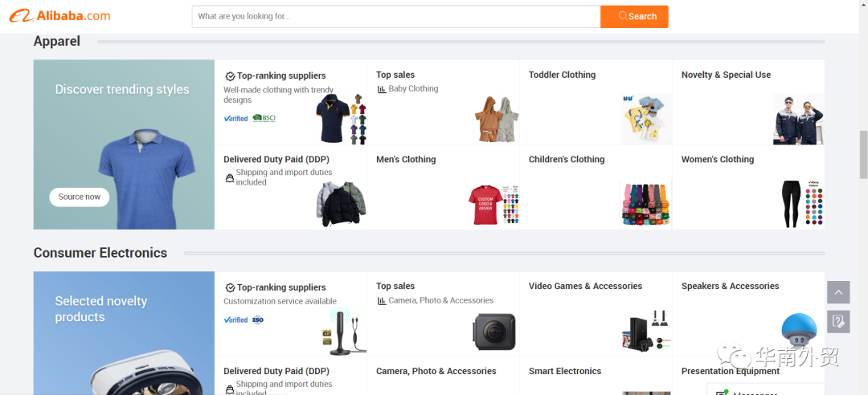Click the Alibaba.com logo
The image size is (868, 395).
pos(59,16)
